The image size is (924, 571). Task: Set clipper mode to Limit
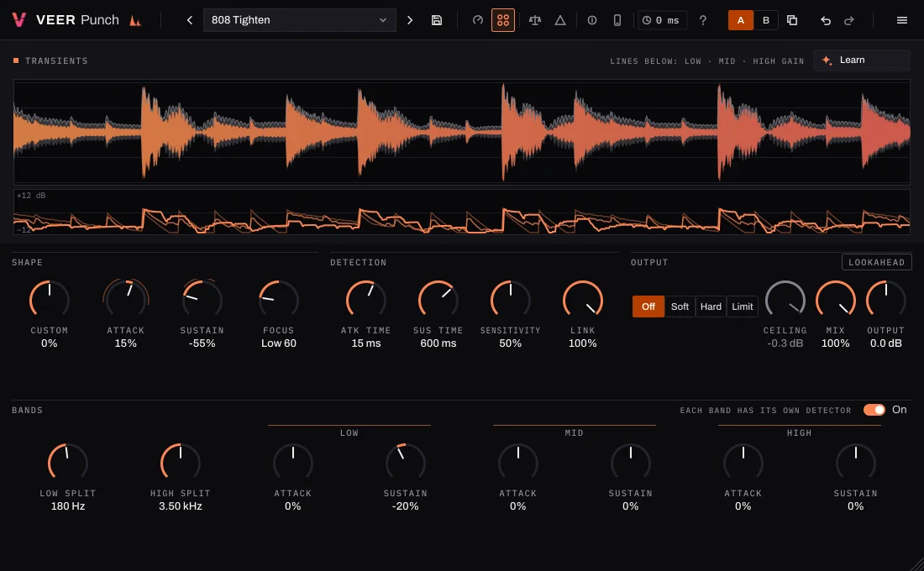pos(743,306)
